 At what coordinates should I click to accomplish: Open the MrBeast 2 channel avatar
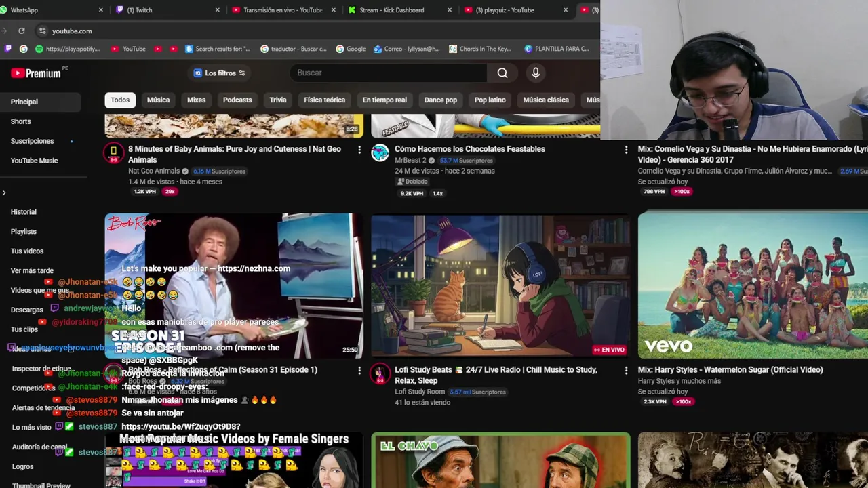coord(380,152)
